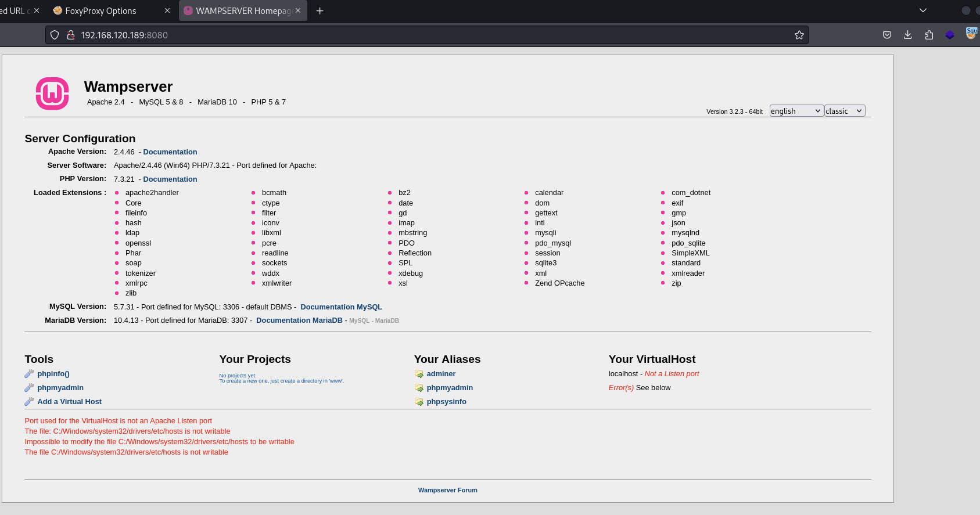
Task: Click the pink Wampserver logo
Action: (x=52, y=93)
